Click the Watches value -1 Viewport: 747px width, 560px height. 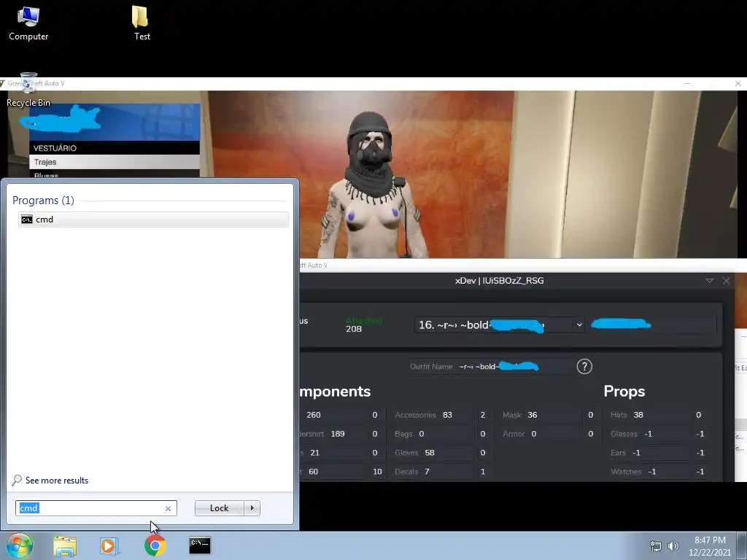[x=651, y=472]
